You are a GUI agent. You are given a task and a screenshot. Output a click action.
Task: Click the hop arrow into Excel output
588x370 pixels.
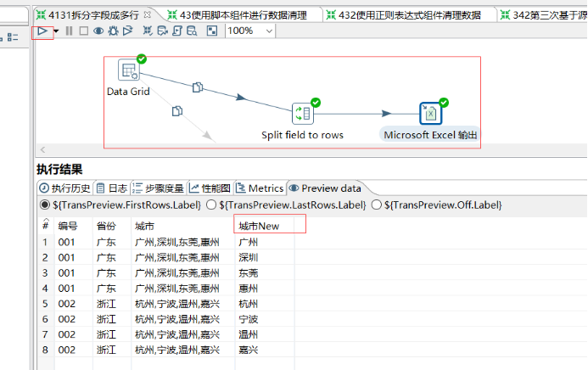(386, 113)
